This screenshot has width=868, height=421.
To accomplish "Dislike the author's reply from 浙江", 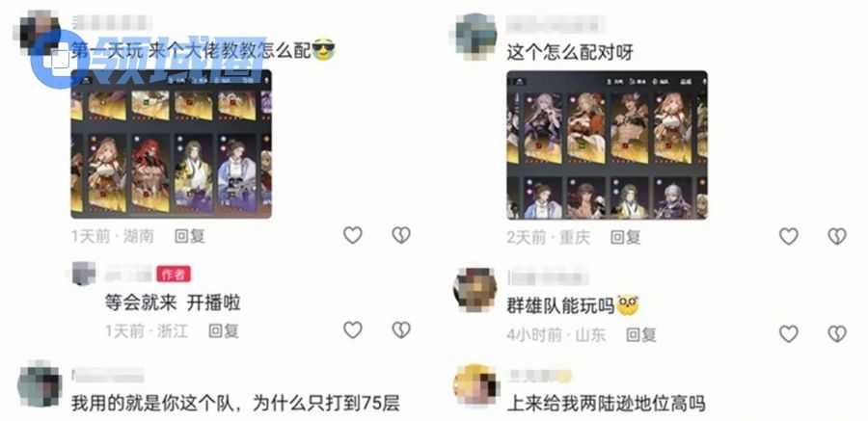I will tap(401, 330).
